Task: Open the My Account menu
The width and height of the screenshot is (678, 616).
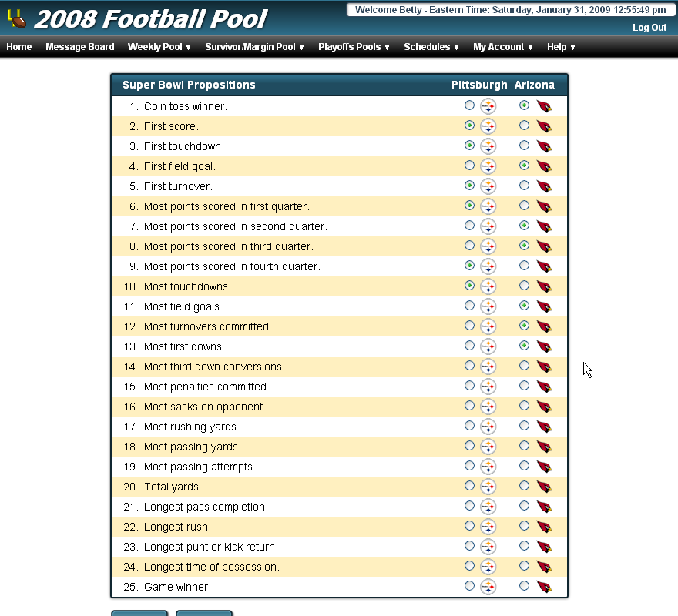Action: pos(503,47)
